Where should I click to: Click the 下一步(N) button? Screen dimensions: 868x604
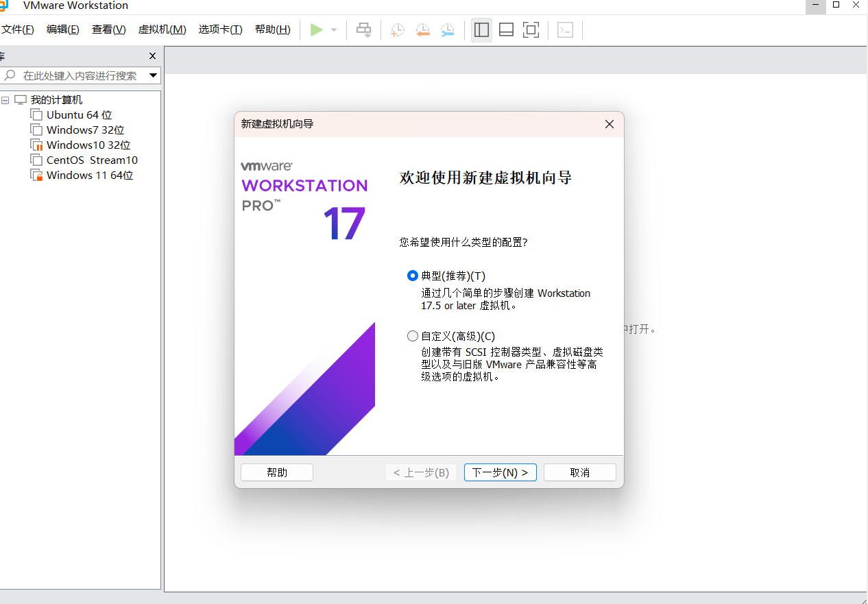coord(501,472)
